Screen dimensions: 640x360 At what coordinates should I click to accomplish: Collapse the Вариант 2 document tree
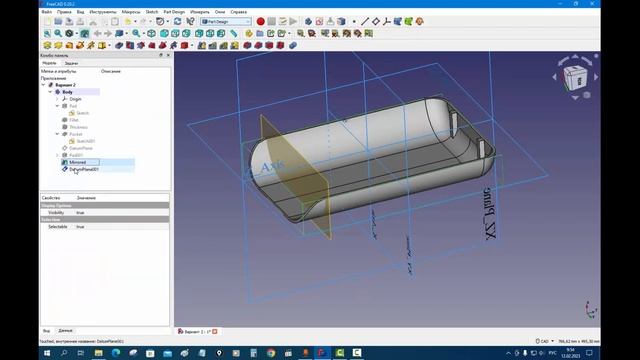click(43, 85)
